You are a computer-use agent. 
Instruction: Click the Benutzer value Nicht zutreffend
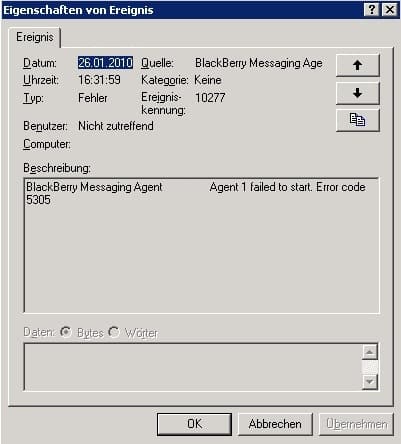pyautogui.click(x=116, y=126)
